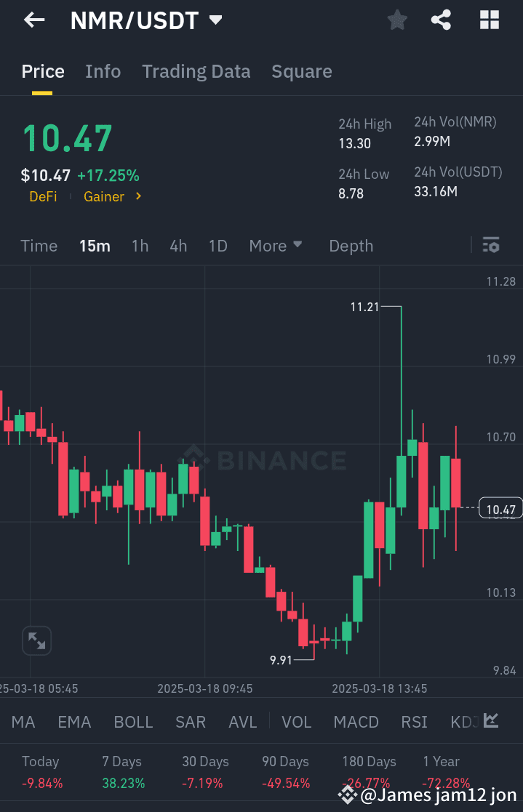Click the 2025-03-18 13:45 time label
This screenshot has height=812, width=523.
pos(380,688)
